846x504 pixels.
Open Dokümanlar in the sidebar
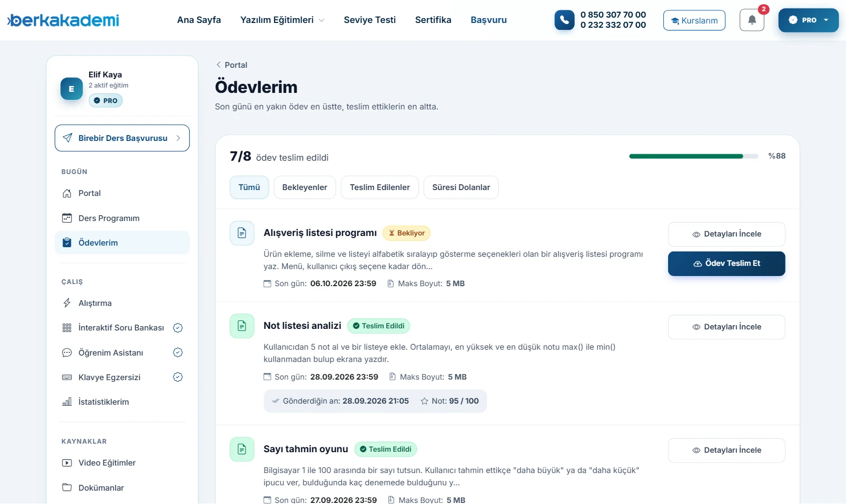(x=122, y=487)
